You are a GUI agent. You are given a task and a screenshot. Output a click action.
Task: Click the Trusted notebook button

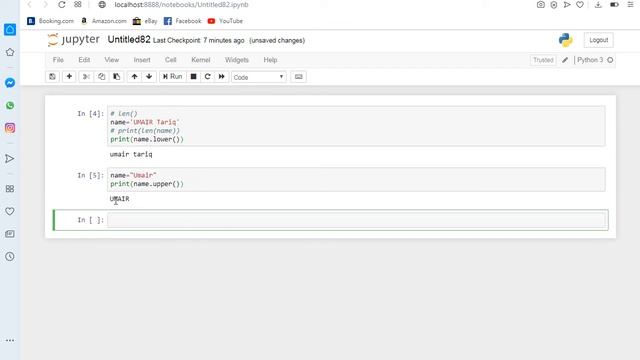tap(543, 60)
